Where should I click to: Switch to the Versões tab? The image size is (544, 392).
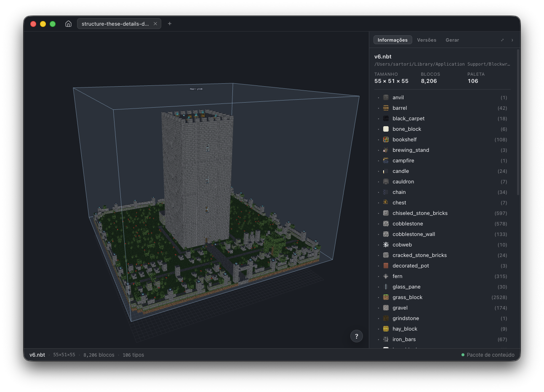point(427,40)
